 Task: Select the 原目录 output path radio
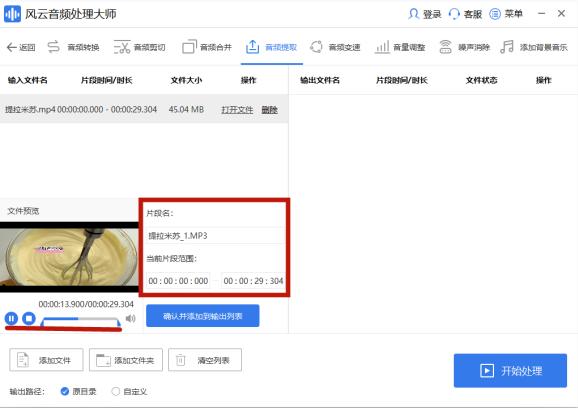tap(65, 391)
